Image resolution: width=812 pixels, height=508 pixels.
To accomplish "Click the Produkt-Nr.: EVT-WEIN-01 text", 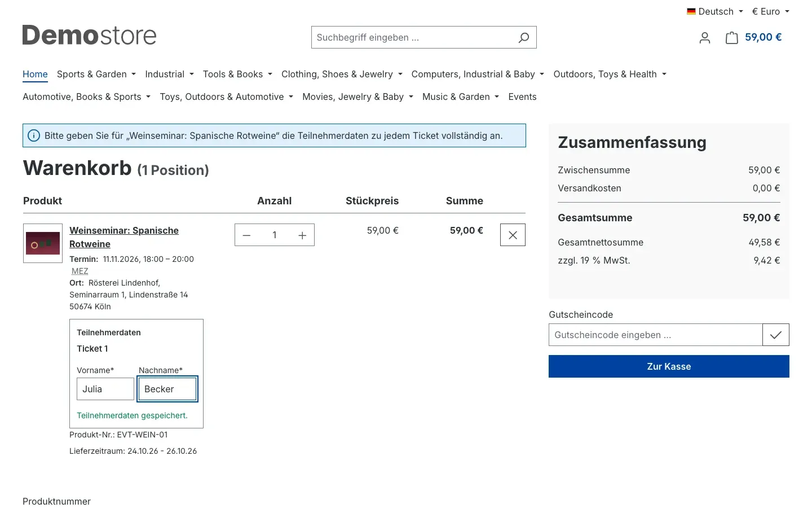I will 118,435.
